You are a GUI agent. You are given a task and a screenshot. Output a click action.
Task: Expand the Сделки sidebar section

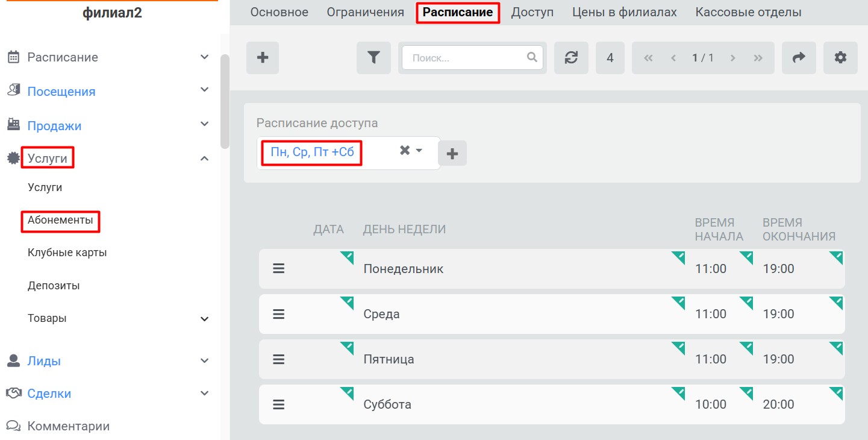pos(205,394)
